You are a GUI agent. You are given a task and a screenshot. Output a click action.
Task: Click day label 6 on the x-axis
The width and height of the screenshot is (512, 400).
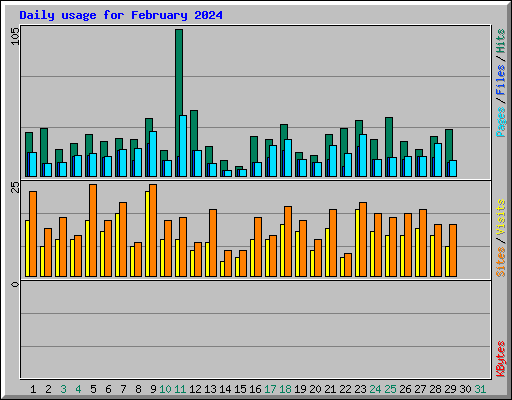(108, 389)
